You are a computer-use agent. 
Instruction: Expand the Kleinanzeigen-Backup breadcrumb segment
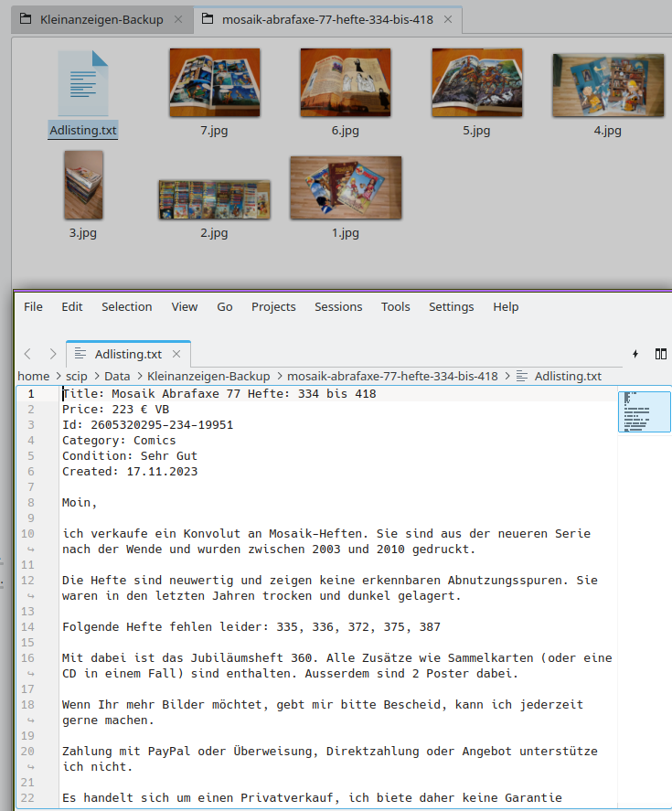point(208,376)
